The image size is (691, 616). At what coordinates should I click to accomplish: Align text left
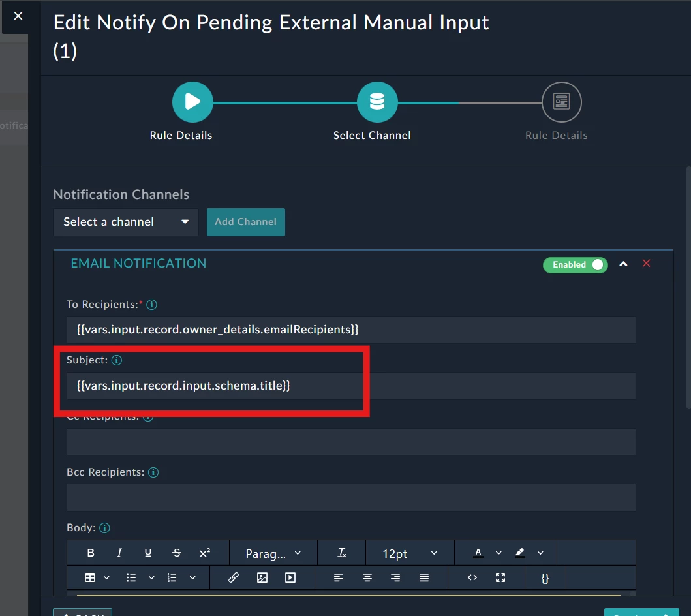point(339,577)
